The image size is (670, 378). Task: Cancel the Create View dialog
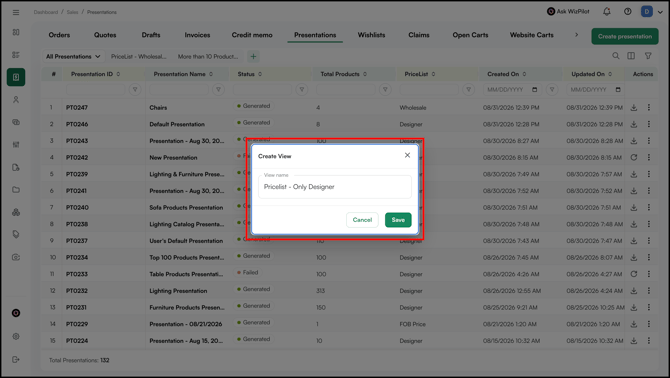click(362, 220)
